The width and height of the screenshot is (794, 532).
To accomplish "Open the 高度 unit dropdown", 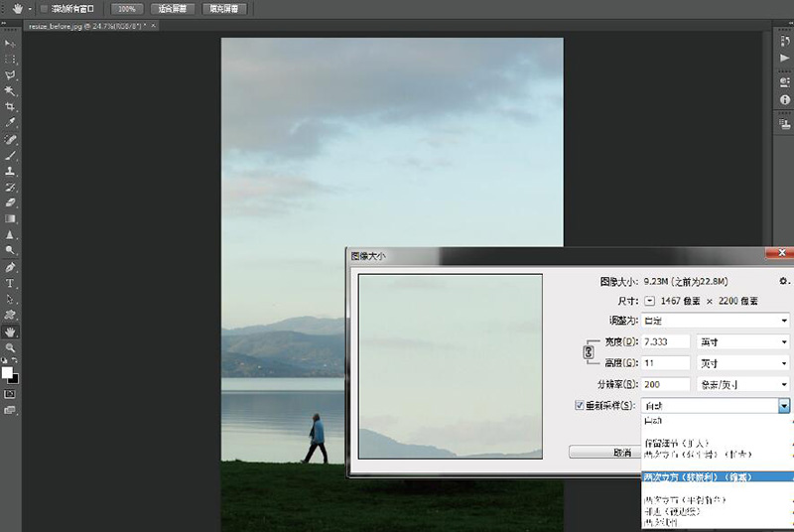I will [x=742, y=363].
